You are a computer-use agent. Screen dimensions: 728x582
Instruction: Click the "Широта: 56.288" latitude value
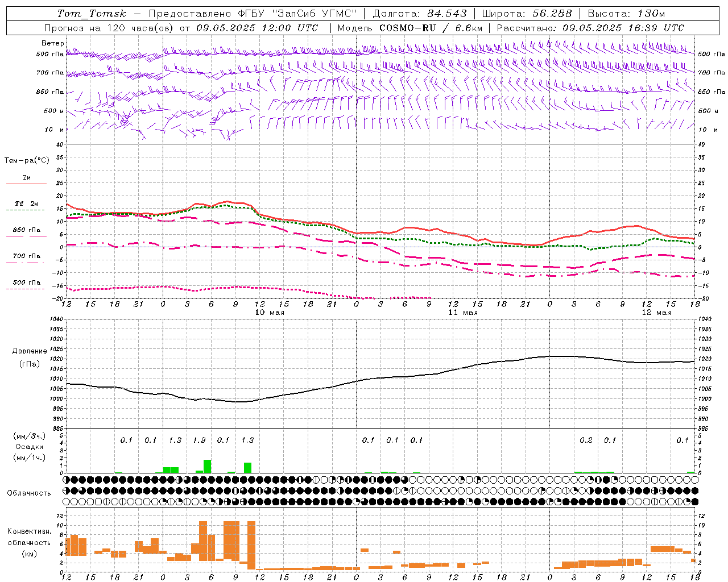[527, 14]
